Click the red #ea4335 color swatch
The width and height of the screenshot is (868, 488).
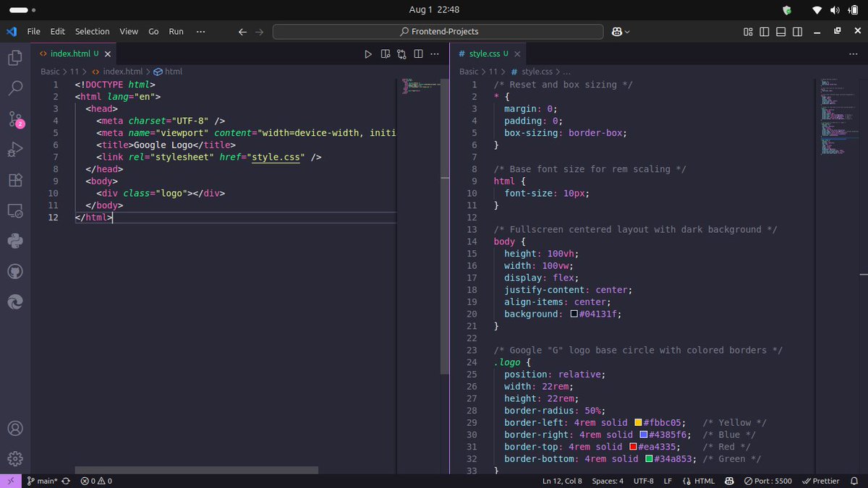[633, 447]
